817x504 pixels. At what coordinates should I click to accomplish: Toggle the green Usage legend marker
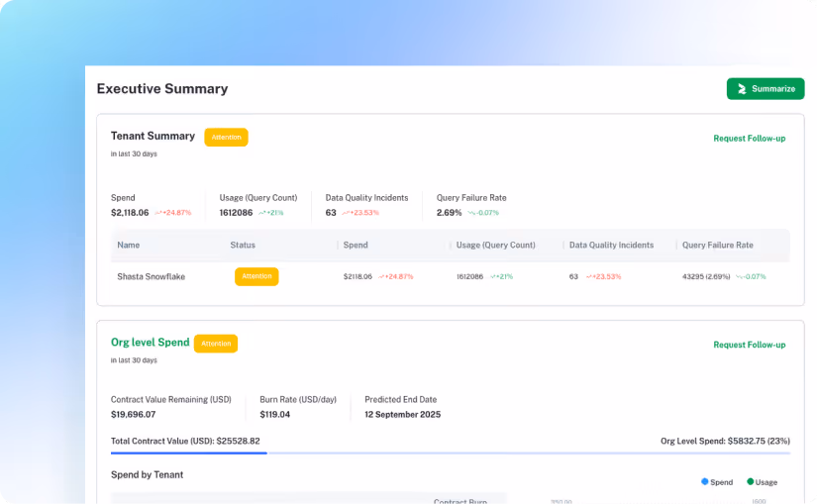coord(751,481)
